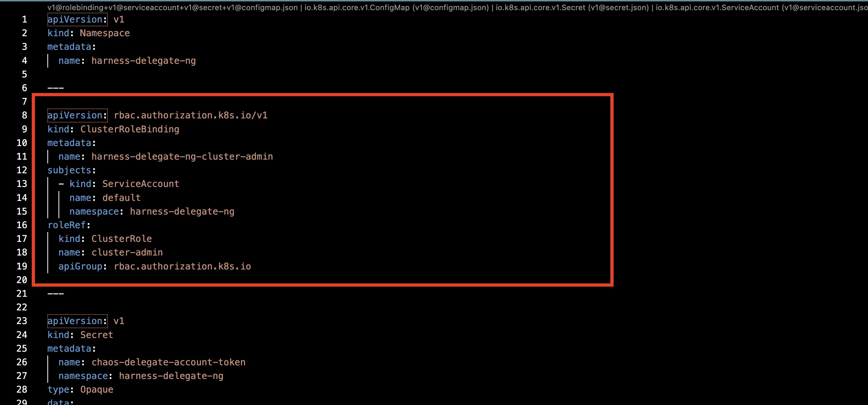Place cursor on cluster-admin role name

click(x=127, y=253)
